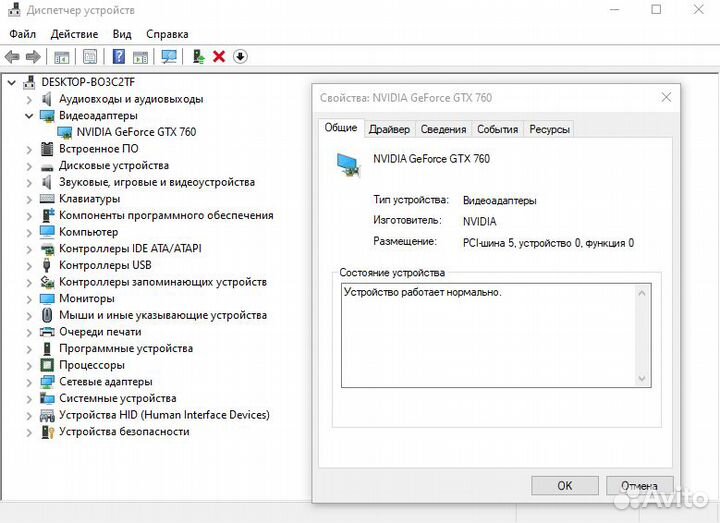This screenshot has width=720, height=523.
Task: Click the Сетевые адаптеры network icon
Action: [x=47, y=382]
